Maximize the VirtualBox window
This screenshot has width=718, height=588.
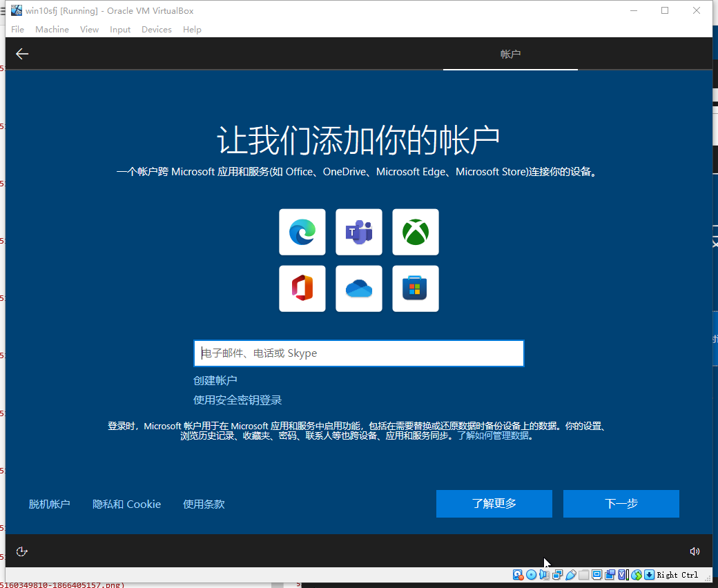(665, 10)
